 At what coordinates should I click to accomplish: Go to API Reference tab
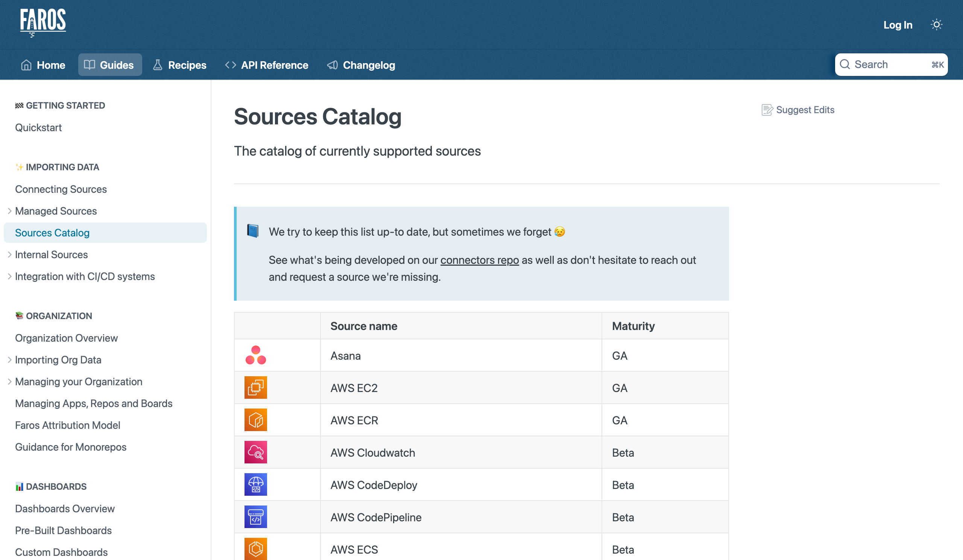(267, 65)
